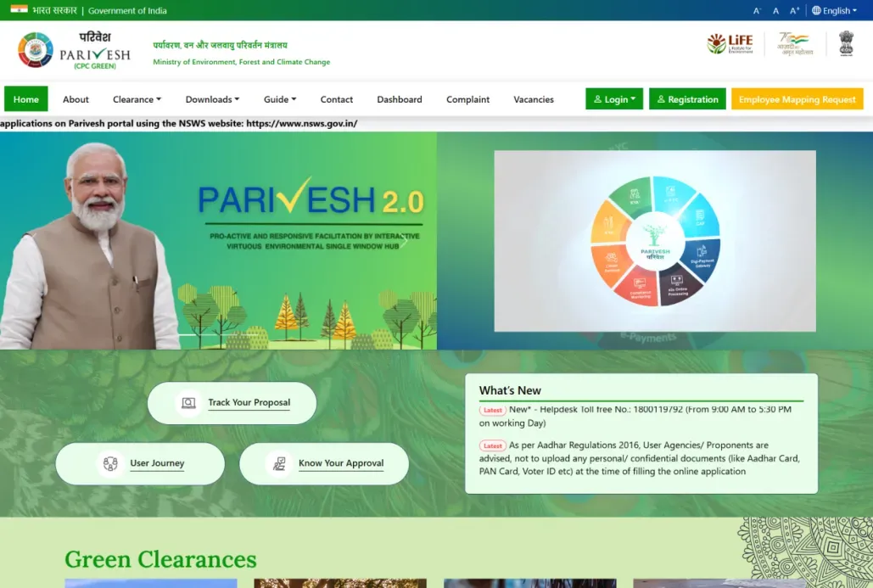Open the Complaint page
Viewport: 873px width, 588px height.
coord(467,99)
